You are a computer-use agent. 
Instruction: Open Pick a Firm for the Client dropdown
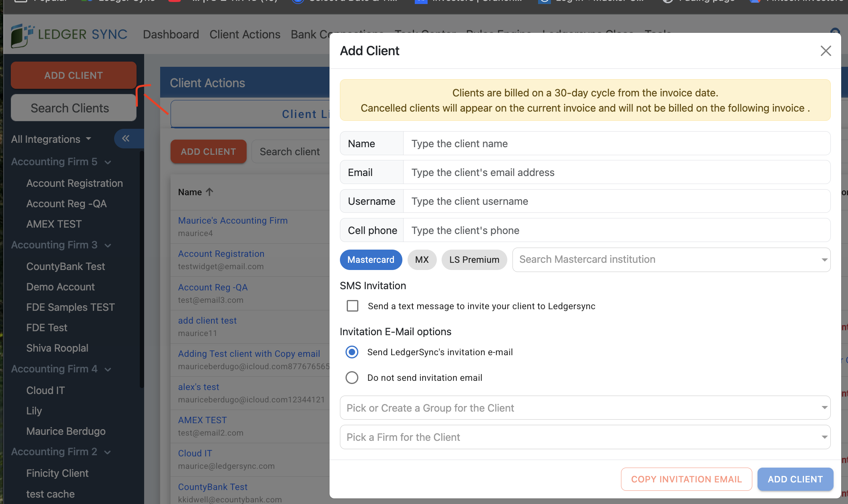tap(585, 437)
